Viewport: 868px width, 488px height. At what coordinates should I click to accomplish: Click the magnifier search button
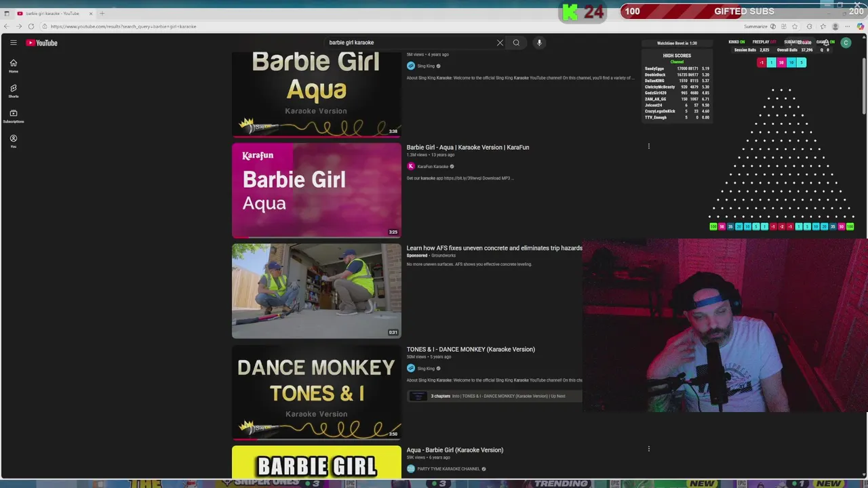click(x=516, y=43)
